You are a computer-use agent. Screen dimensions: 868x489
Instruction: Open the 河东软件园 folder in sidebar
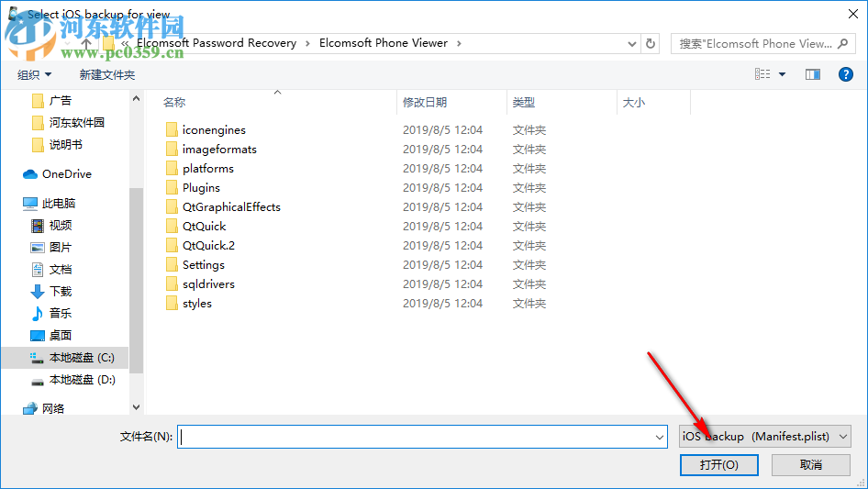pos(68,122)
